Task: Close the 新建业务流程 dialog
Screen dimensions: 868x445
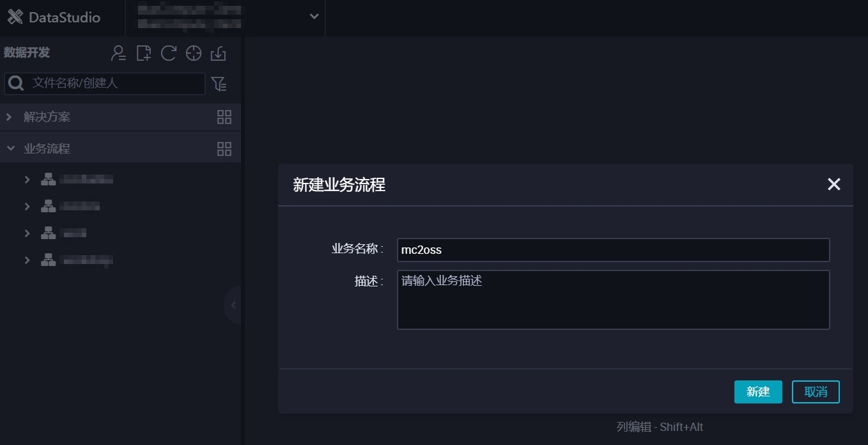Action: (833, 184)
